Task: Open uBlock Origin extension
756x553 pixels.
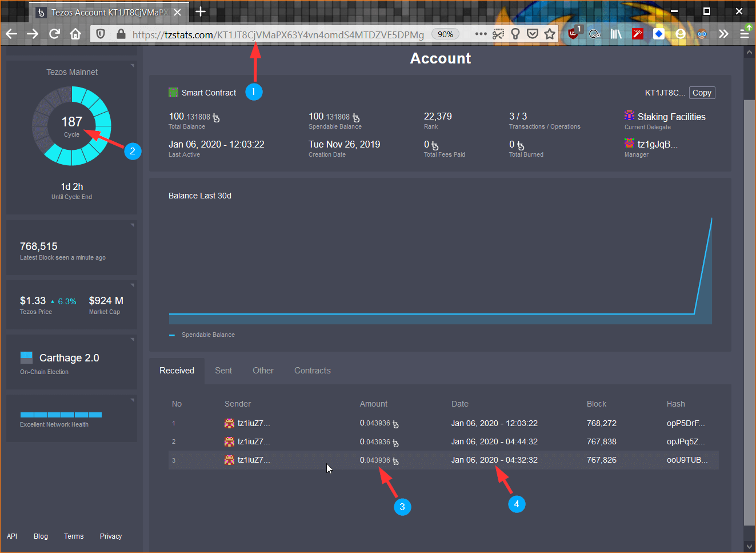Action: pyautogui.click(x=573, y=34)
